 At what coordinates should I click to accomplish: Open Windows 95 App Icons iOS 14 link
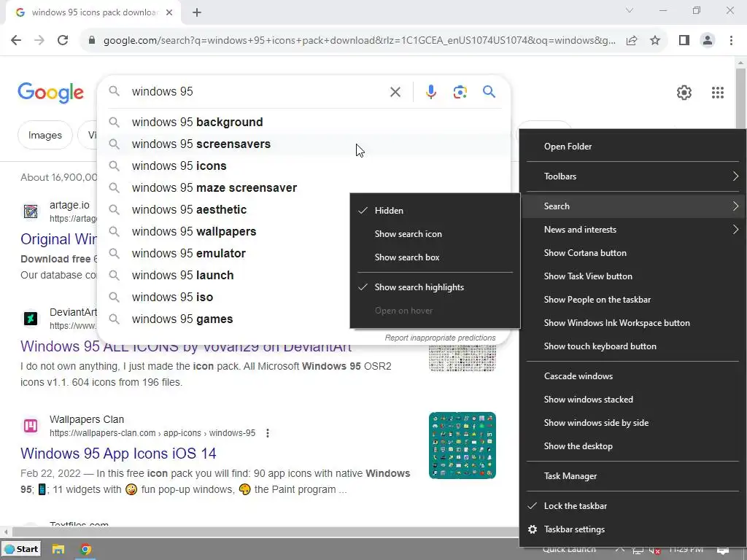(x=118, y=454)
